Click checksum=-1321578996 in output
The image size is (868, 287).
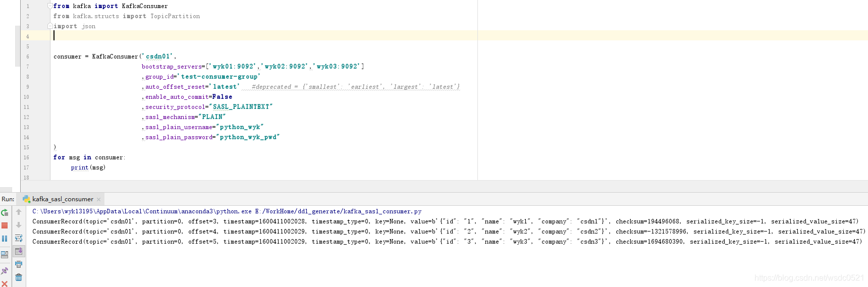click(651, 232)
